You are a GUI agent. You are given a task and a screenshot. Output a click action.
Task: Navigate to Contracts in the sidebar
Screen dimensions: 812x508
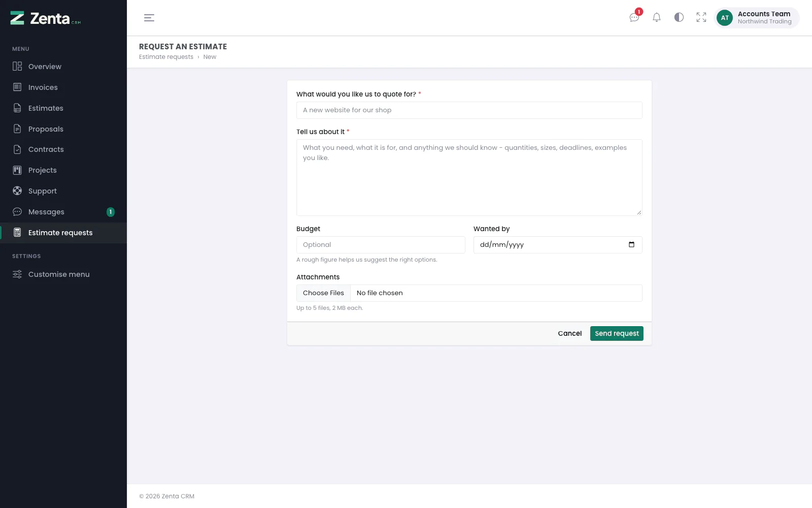pos(63,149)
